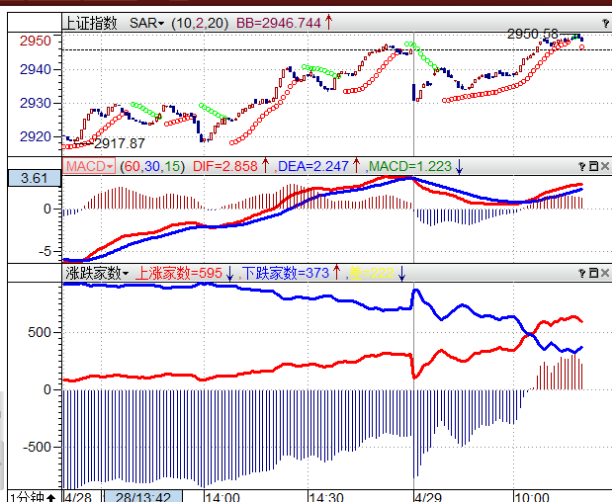
Task: Maximize the MACD indicator panel
Action: [x=592, y=165]
